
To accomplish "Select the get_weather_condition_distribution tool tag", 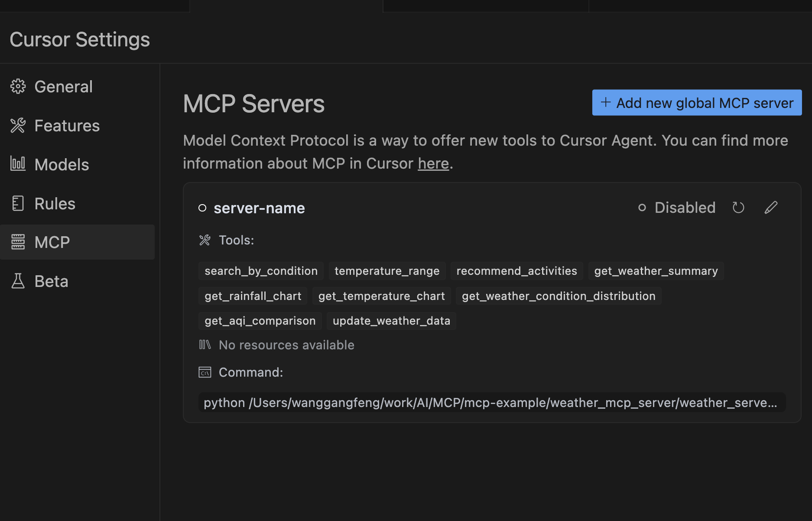I will pyautogui.click(x=559, y=296).
